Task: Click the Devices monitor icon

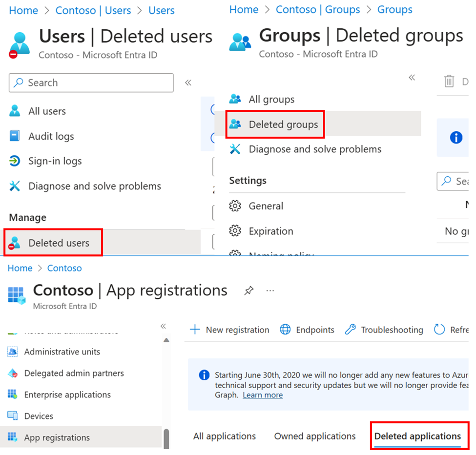Action: pos(12,415)
